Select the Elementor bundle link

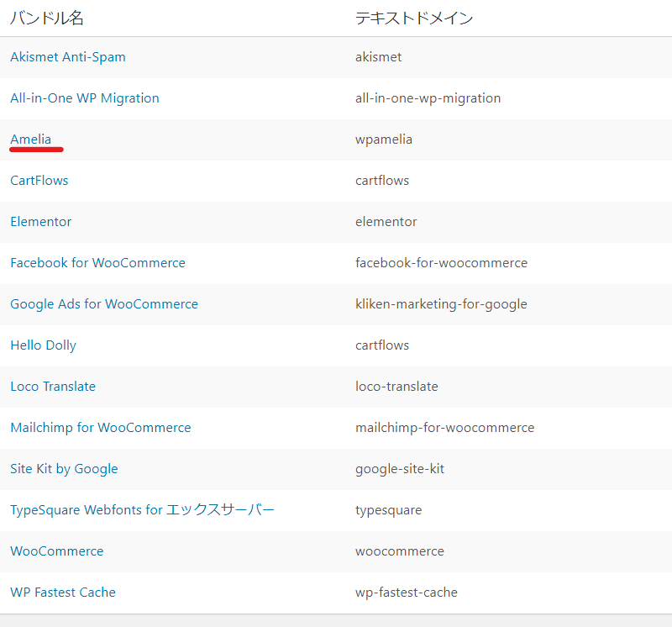click(40, 222)
